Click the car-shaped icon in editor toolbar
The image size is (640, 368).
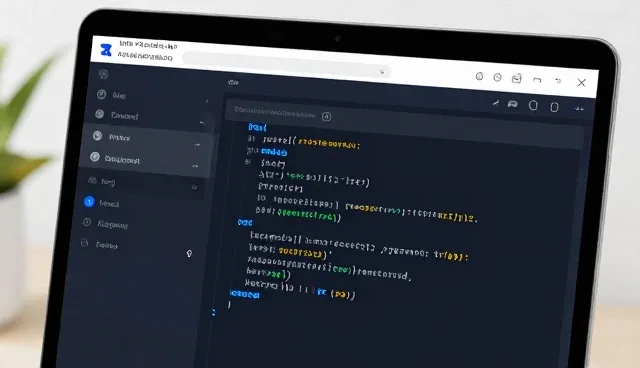[513, 104]
